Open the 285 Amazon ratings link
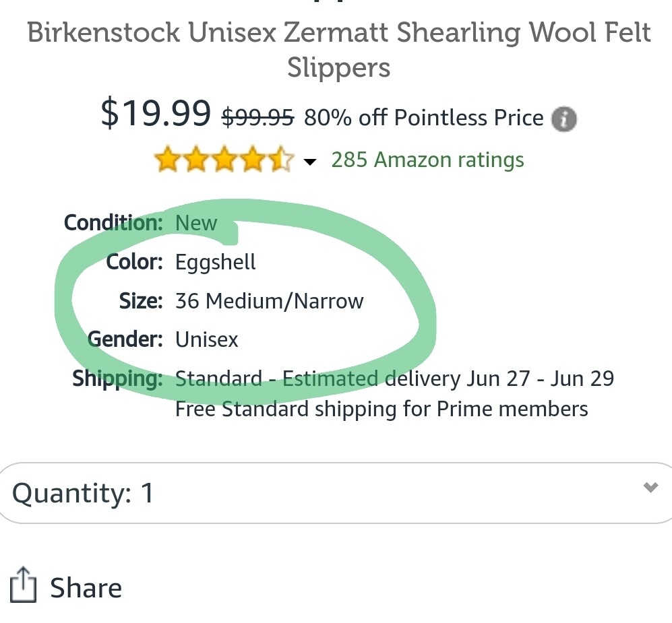672x623 pixels. tap(427, 160)
